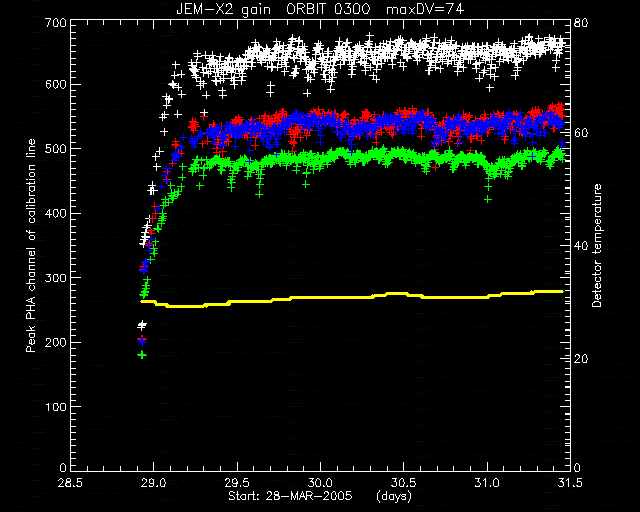The width and height of the screenshot is (640, 512).
Task: Click the (days) unit label under x-axis
Action: click(x=393, y=496)
